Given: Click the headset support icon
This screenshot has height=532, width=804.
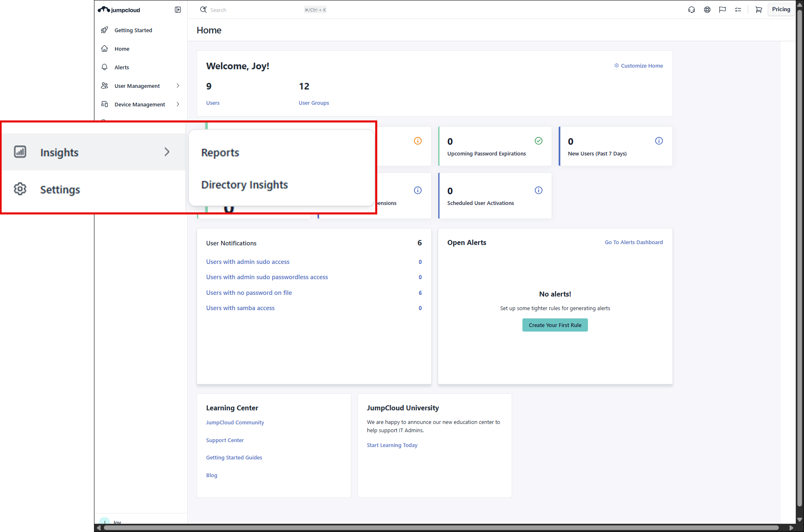Looking at the screenshot, I should [x=691, y=10].
